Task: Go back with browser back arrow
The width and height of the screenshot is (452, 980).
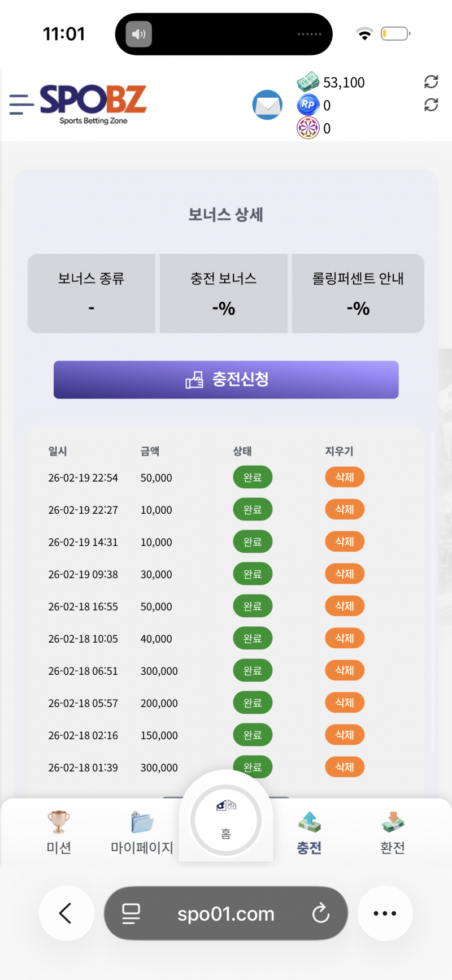Action: tap(66, 913)
